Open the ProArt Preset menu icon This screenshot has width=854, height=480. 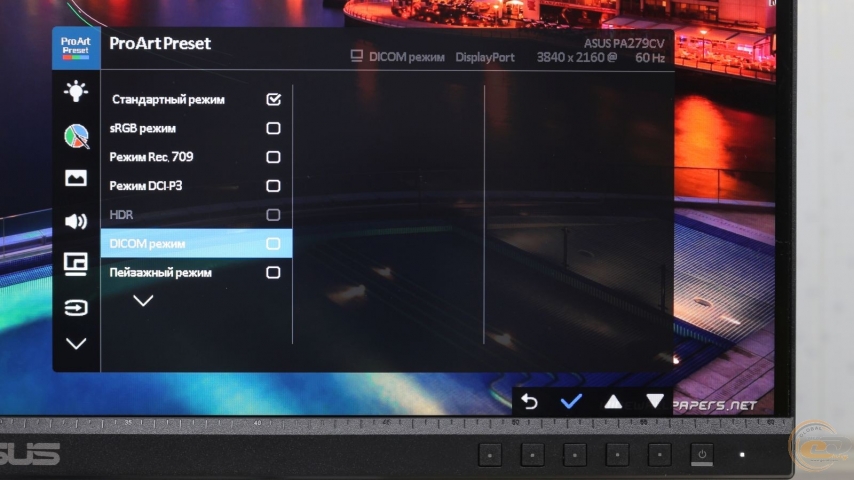point(76,48)
